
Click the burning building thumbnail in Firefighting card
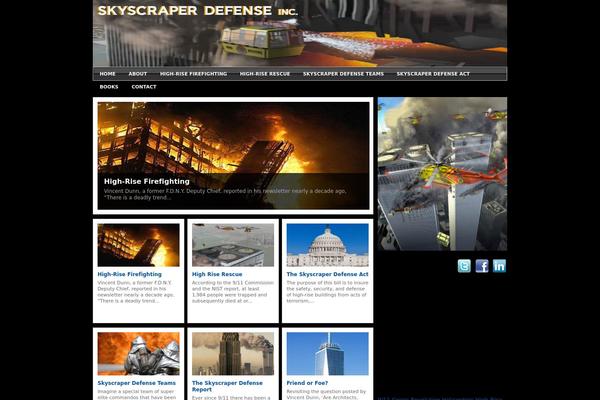(x=139, y=245)
